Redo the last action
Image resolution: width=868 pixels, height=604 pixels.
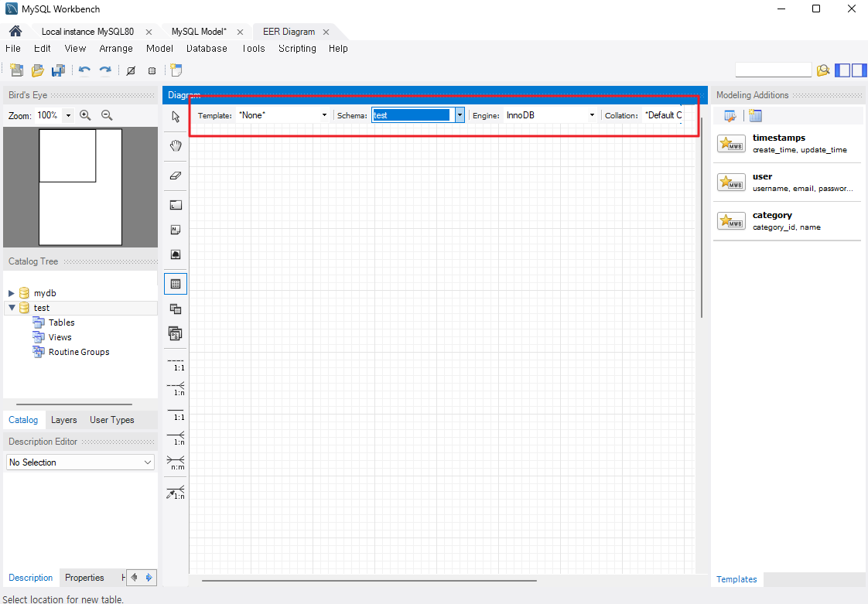pos(104,70)
